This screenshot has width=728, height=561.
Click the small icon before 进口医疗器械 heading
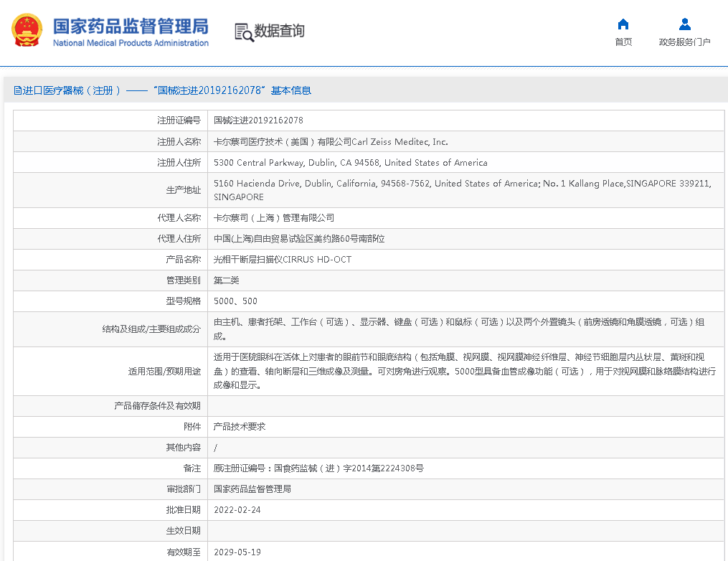[x=18, y=90]
